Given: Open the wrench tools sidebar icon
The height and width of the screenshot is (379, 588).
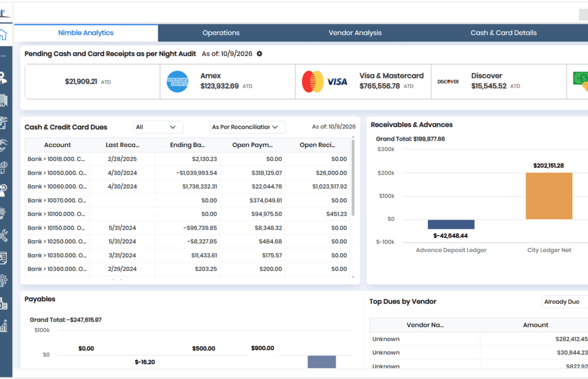Looking at the screenshot, I should point(3,235).
